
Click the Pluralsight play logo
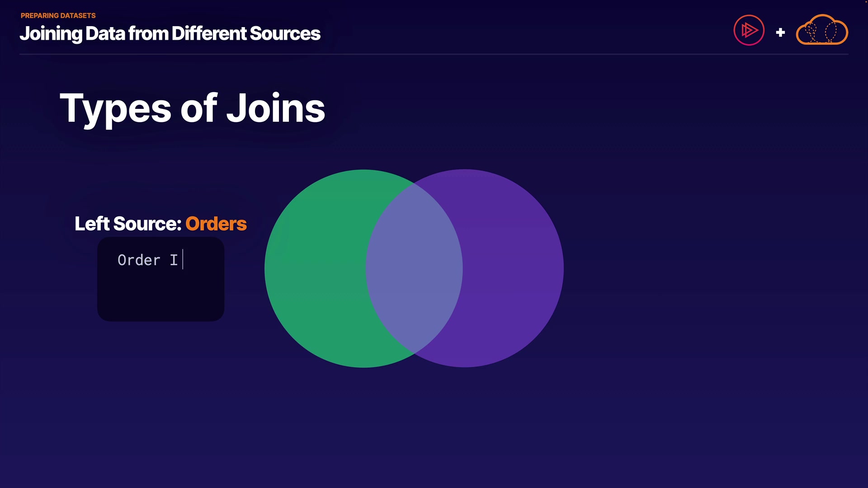pyautogui.click(x=749, y=30)
